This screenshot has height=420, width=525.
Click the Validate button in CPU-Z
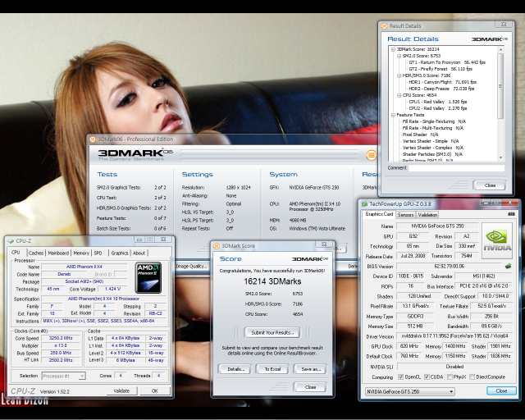point(121,390)
